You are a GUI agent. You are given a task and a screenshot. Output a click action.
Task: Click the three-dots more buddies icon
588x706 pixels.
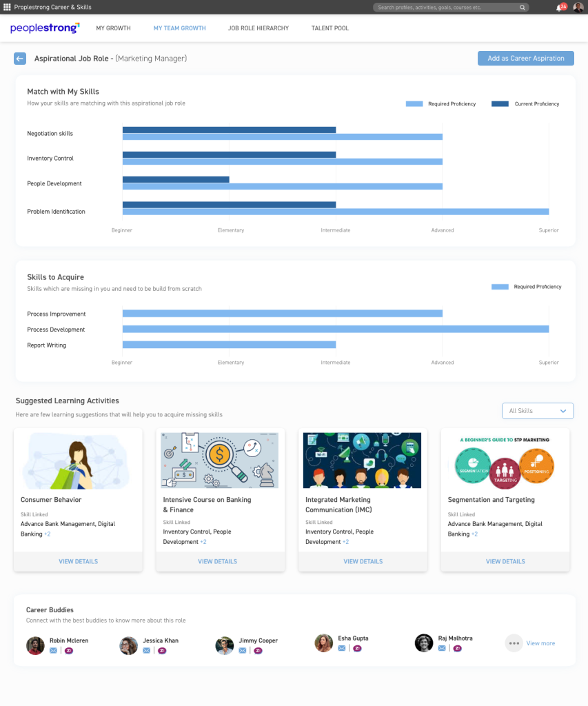tap(514, 643)
